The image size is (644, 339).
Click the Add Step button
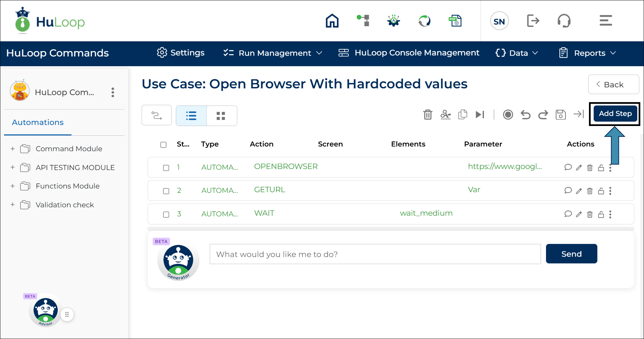[x=615, y=114]
